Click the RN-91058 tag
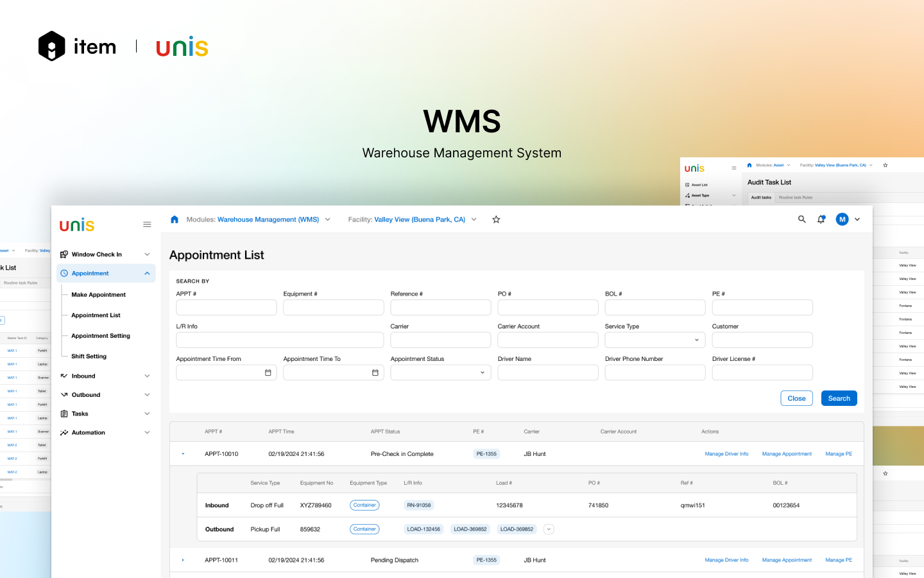 coord(419,505)
